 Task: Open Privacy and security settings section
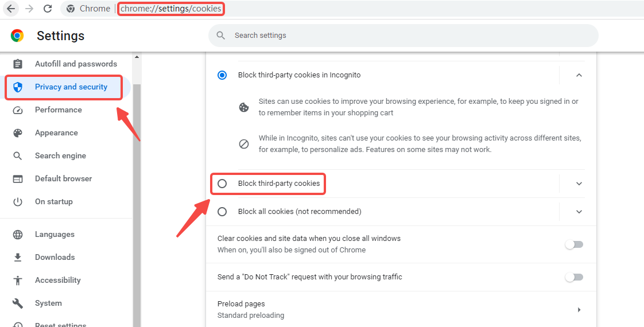[x=71, y=87]
